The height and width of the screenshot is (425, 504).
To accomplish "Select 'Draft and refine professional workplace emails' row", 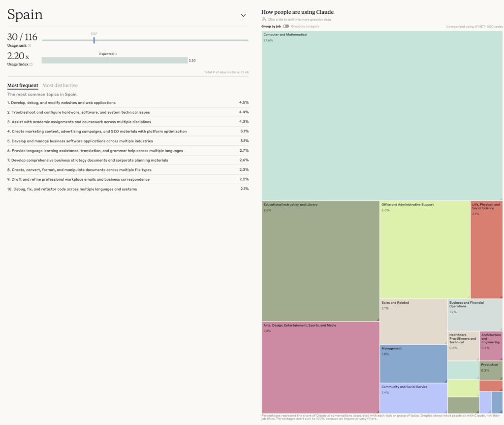I will 128,179.
